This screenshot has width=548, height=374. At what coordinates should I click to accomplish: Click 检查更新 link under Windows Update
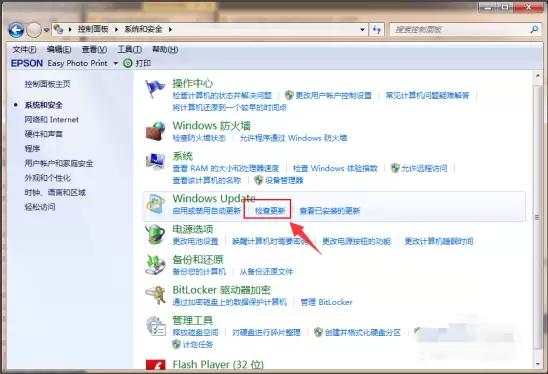pyautogui.click(x=270, y=211)
